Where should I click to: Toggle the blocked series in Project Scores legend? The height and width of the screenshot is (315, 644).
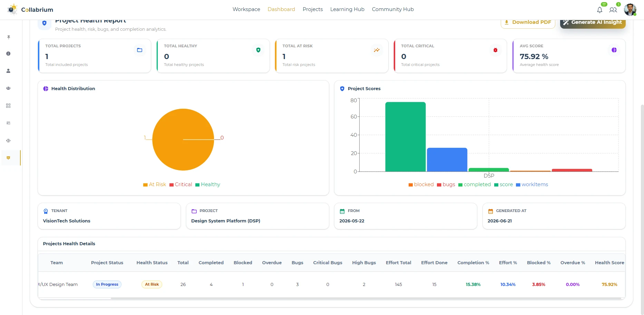click(x=421, y=184)
